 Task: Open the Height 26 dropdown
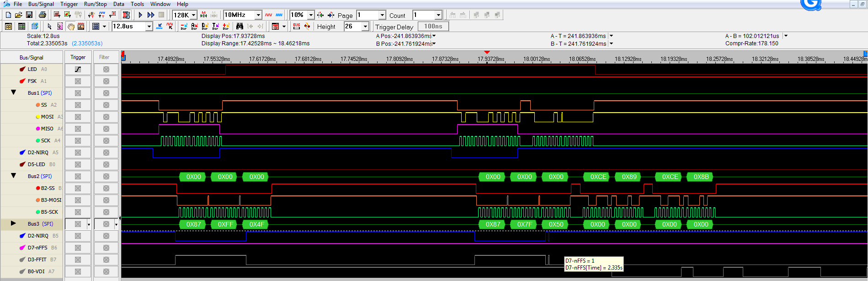365,27
